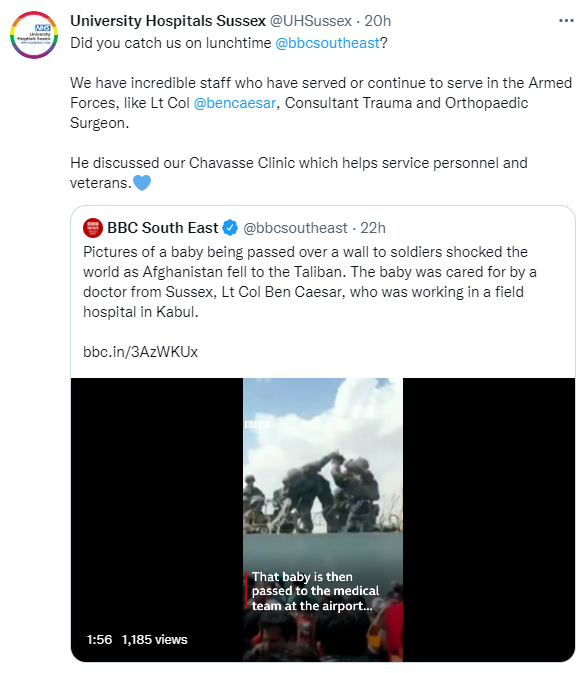Viewport: 588px width, 673px height.
Task: Open the quoted tweet's 22h timestamp
Action: click(373, 228)
